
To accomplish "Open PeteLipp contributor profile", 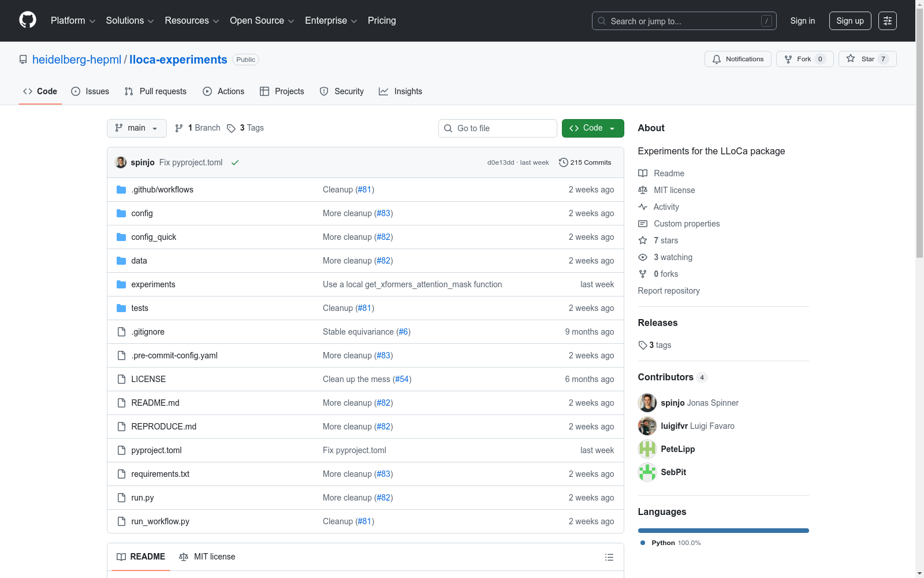I will [678, 449].
